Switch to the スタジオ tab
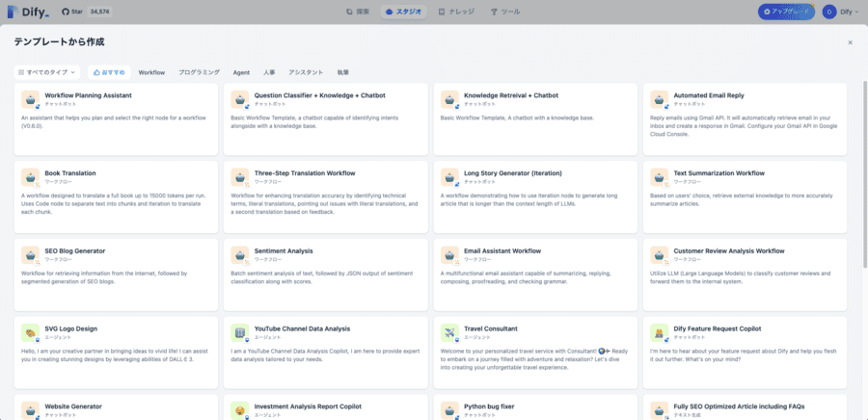 point(403,11)
